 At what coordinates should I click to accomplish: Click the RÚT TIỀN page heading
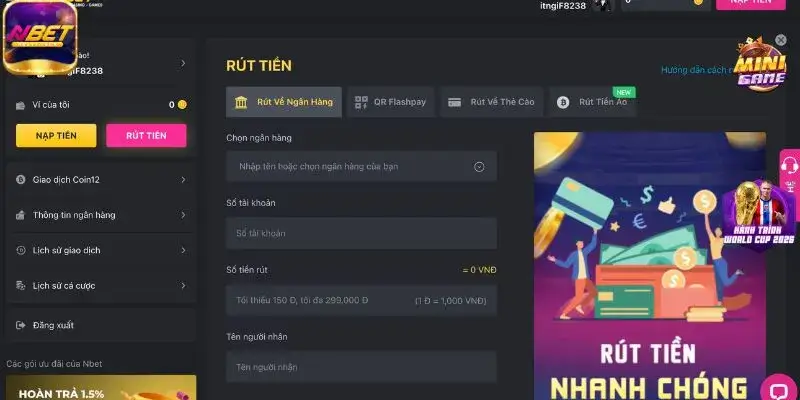pyautogui.click(x=259, y=66)
